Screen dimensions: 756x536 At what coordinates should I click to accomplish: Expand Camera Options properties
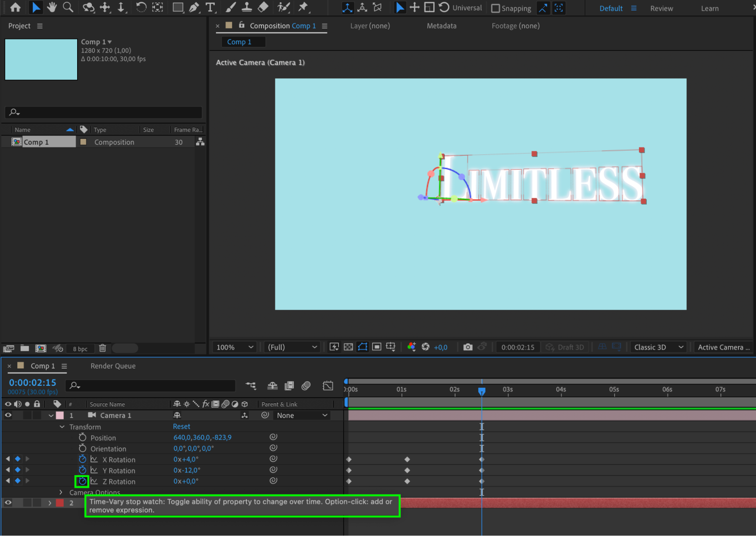pyautogui.click(x=61, y=492)
